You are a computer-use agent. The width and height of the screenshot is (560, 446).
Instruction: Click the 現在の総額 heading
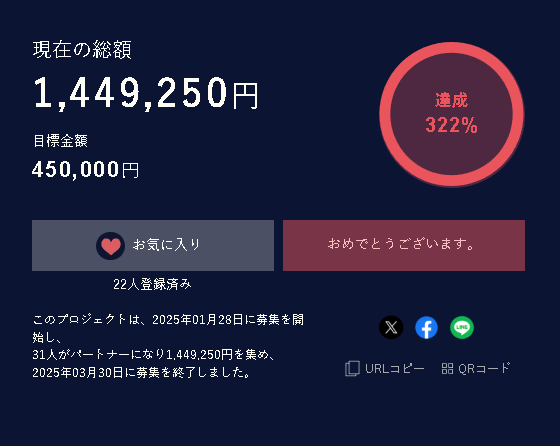82,49
